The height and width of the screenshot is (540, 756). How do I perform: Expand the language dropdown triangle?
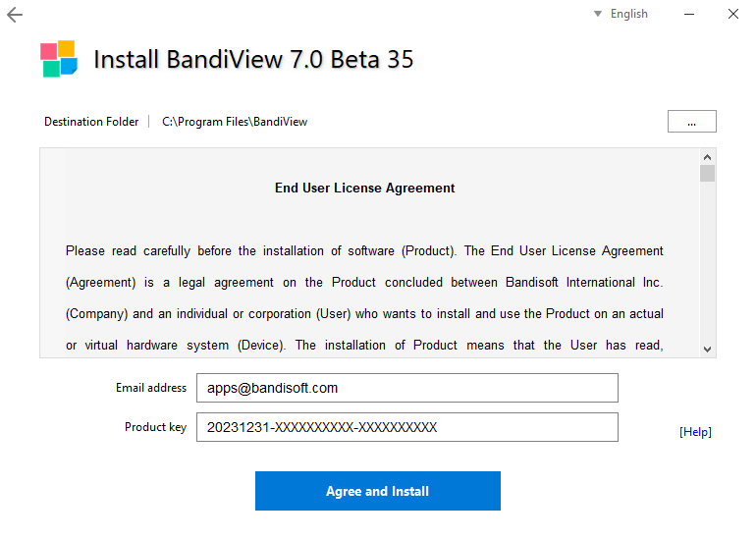pyautogui.click(x=598, y=14)
